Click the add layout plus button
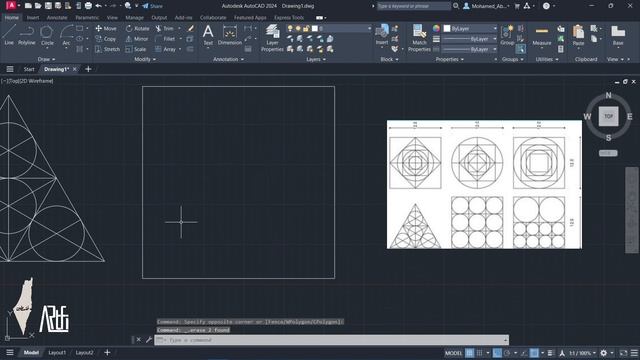Screen dimensions: 640x360 point(107,352)
